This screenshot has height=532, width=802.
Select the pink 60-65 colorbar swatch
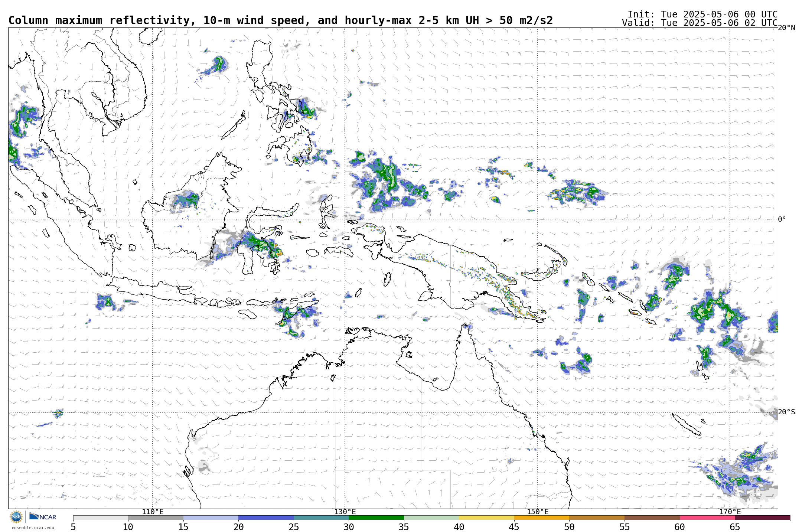pos(707,518)
